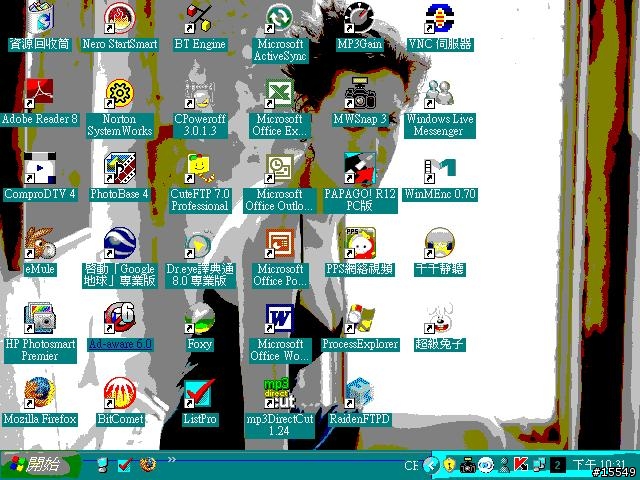The image size is (640, 480).
Task: Launch the RaidenFTPD shortcut
Action: click(x=359, y=393)
